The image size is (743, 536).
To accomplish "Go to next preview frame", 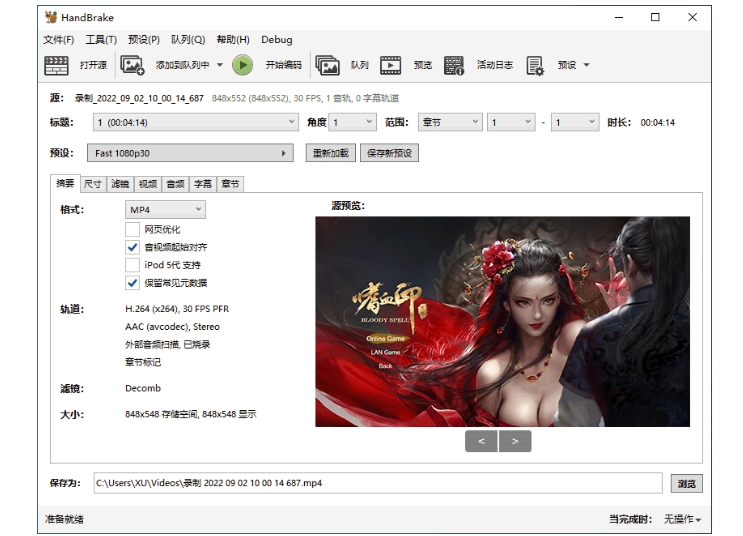I will [x=515, y=441].
